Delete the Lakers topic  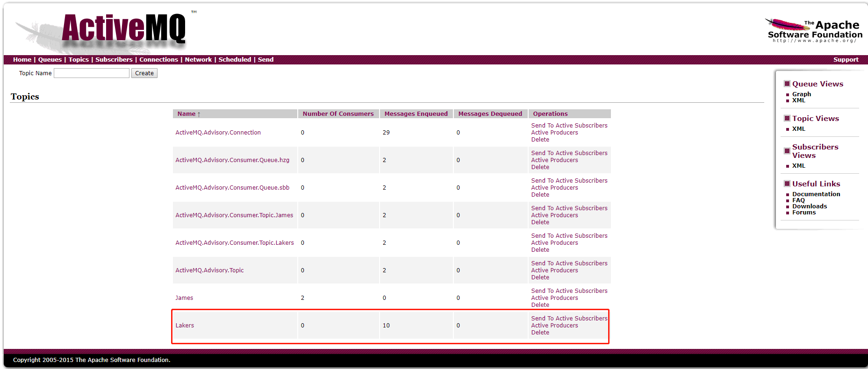[540, 333]
